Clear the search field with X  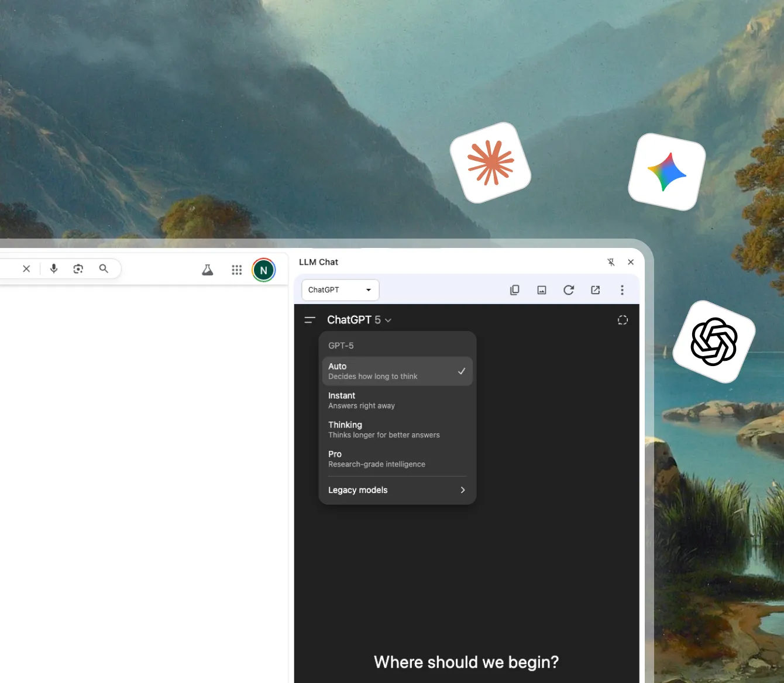pos(26,268)
